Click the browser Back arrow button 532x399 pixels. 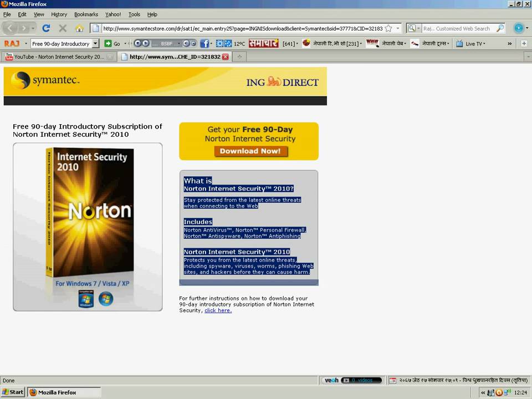coord(10,28)
